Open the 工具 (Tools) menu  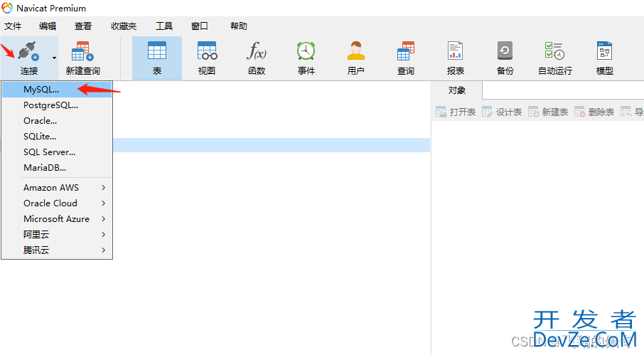point(164,26)
